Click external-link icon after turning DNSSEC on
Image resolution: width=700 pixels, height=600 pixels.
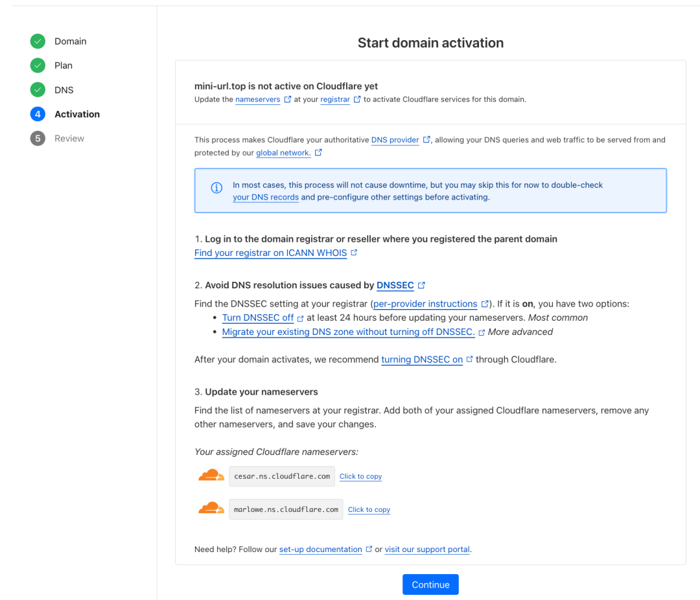point(469,359)
